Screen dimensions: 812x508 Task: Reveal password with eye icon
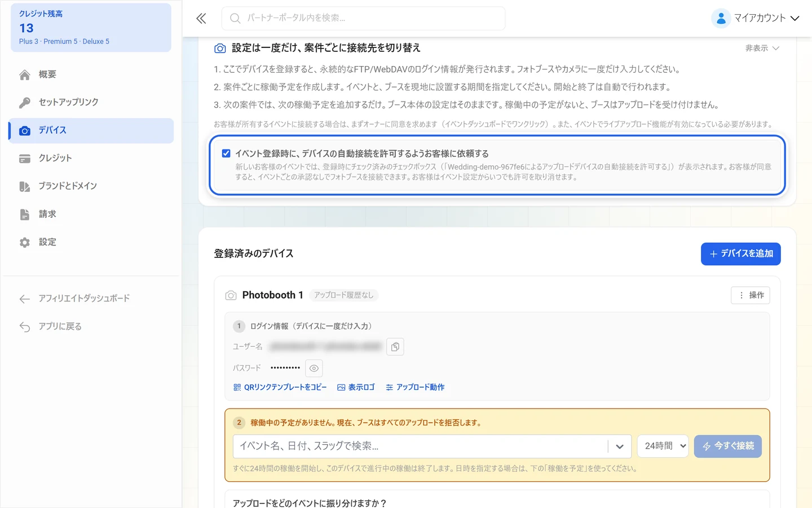pos(314,368)
